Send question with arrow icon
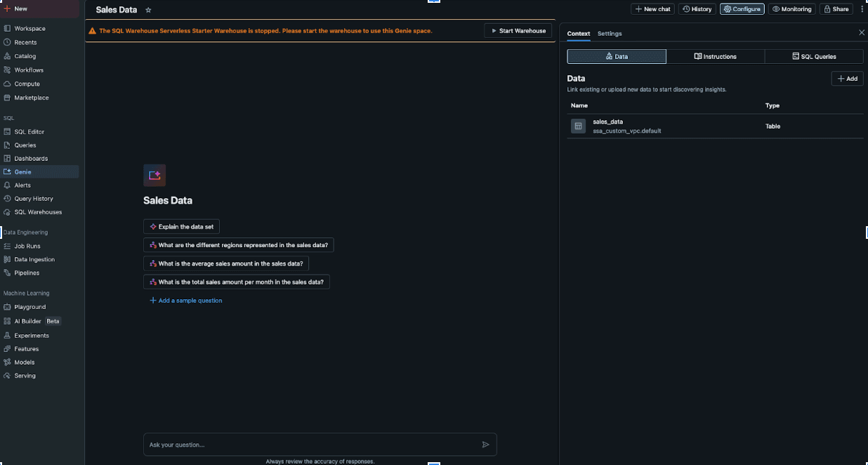868x465 pixels. [x=485, y=445]
